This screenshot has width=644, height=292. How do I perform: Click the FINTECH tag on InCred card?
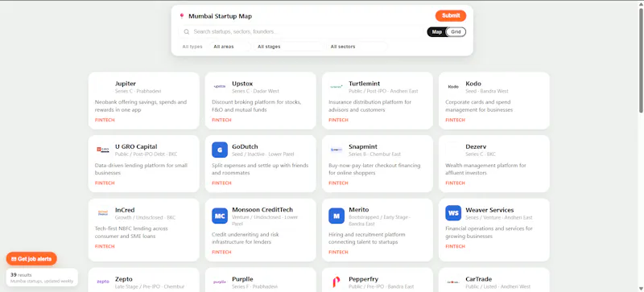point(105,246)
